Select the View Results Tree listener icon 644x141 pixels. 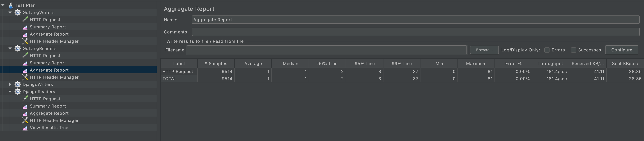[25, 128]
